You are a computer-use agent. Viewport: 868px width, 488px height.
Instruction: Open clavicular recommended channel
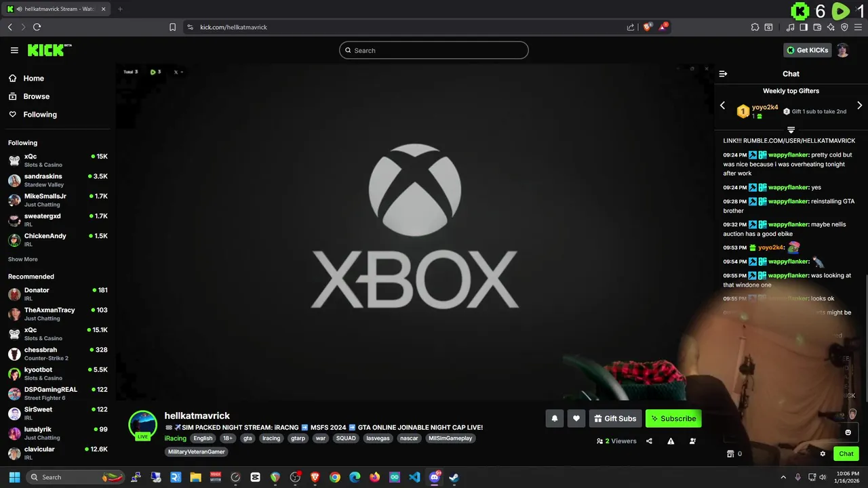click(x=58, y=453)
